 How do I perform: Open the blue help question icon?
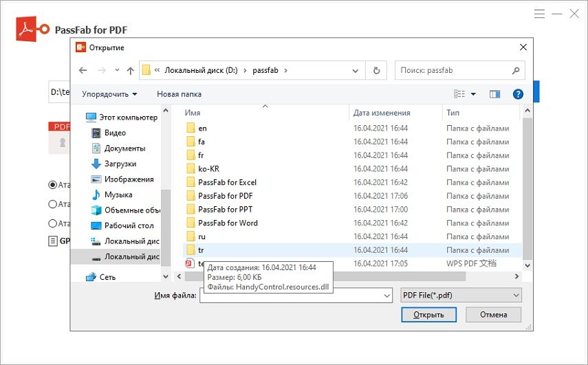[x=518, y=94]
